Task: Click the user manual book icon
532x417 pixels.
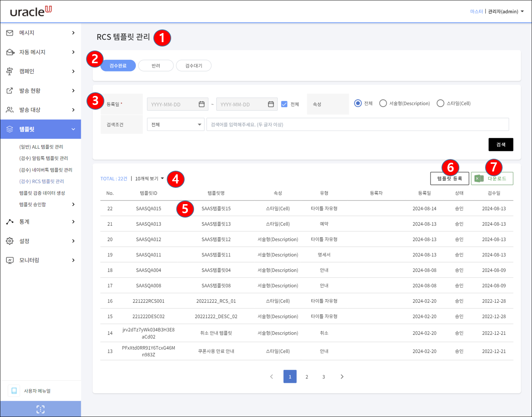Action: point(14,391)
